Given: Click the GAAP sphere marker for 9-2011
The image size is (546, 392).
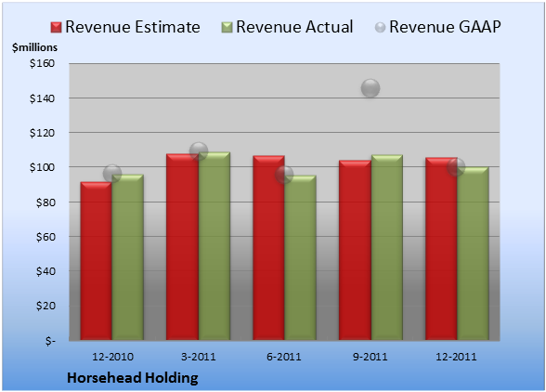Looking at the screenshot, I should [370, 88].
